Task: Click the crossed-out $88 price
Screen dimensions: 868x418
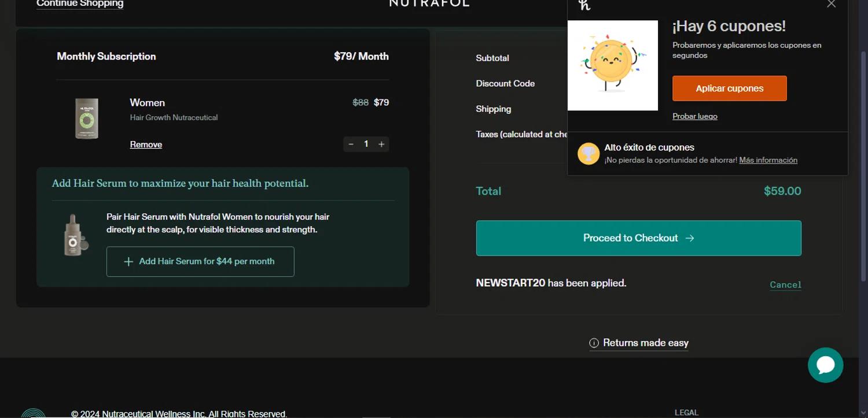Action: click(361, 102)
